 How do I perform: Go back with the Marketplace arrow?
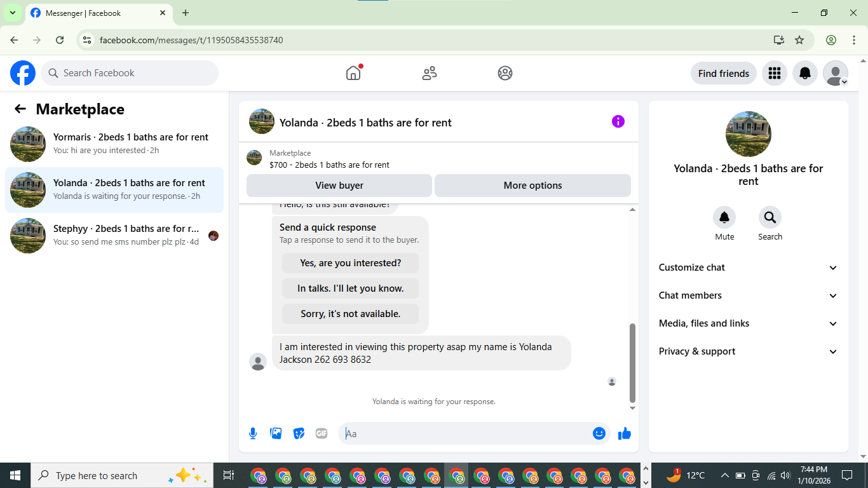(20, 109)
